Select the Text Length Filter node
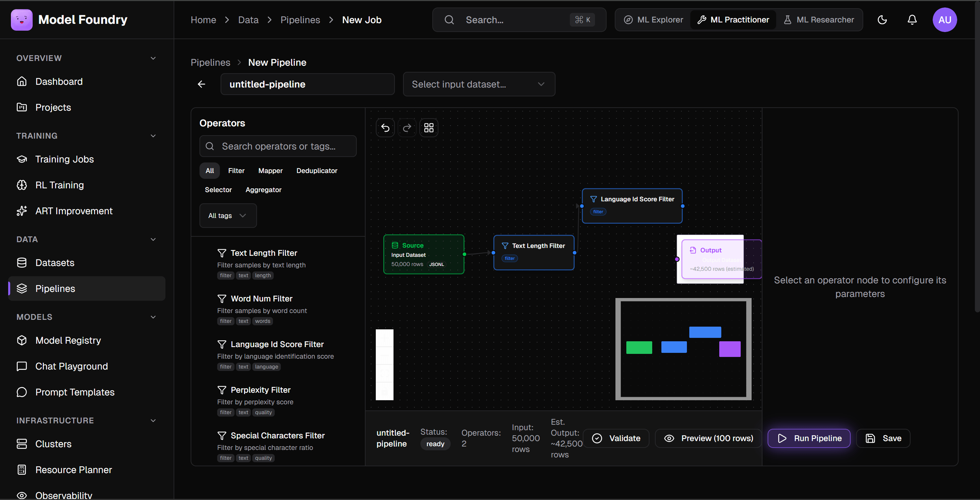Image resolution: width=980 pixels, height=500 pixels. (x=534, y=253)
